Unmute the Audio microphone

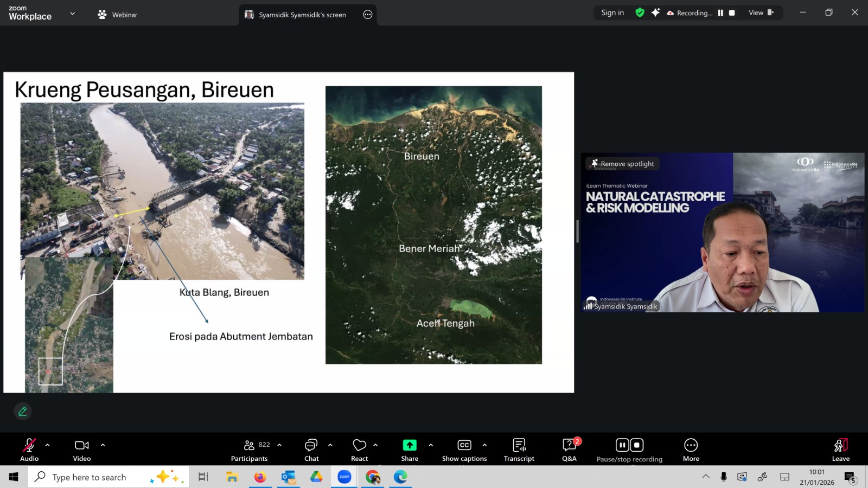(x=29, y=445)
